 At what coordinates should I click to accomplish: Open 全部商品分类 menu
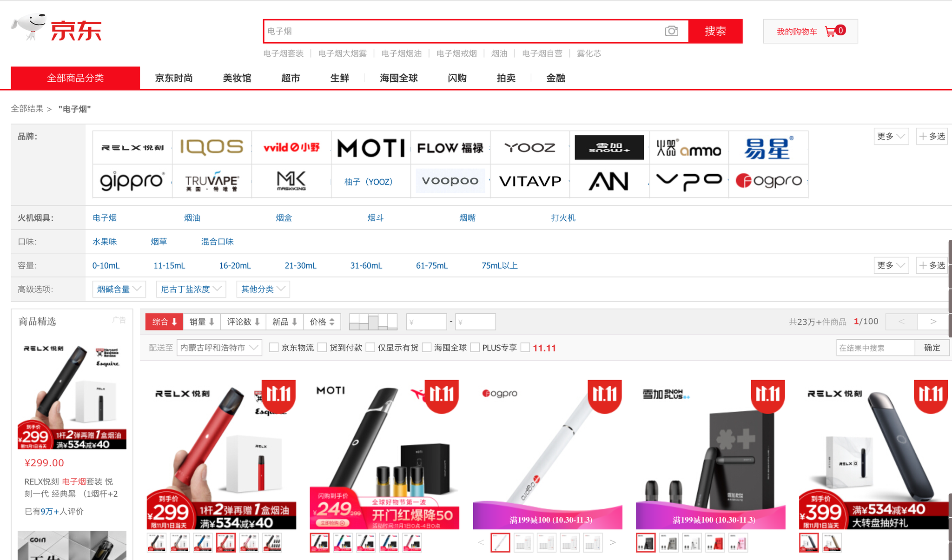[x=75, y=78]
